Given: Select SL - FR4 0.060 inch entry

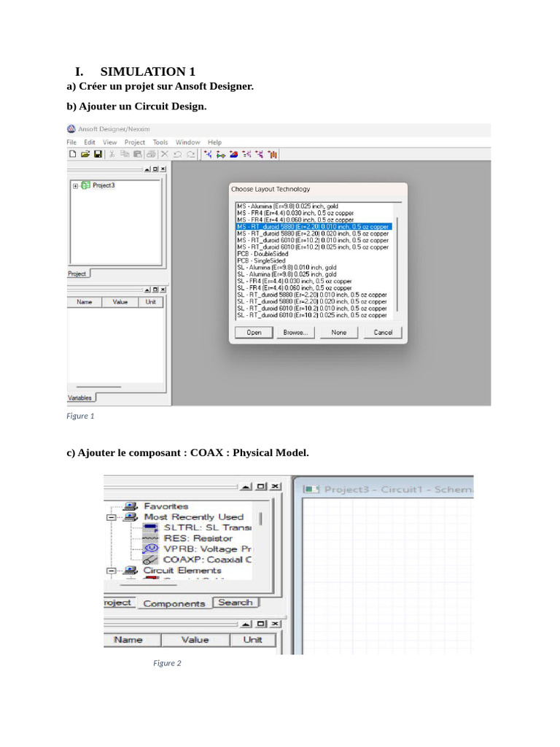Looking at the screenshot, I should point(295,288).
